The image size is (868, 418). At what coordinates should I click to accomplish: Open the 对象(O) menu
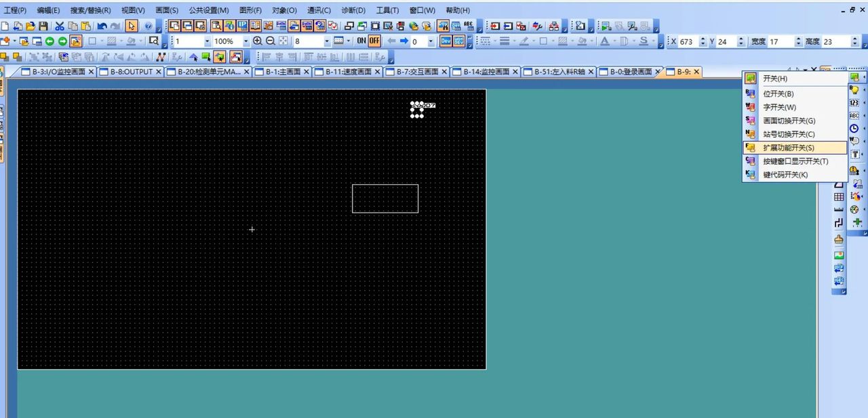pos(285,10)
